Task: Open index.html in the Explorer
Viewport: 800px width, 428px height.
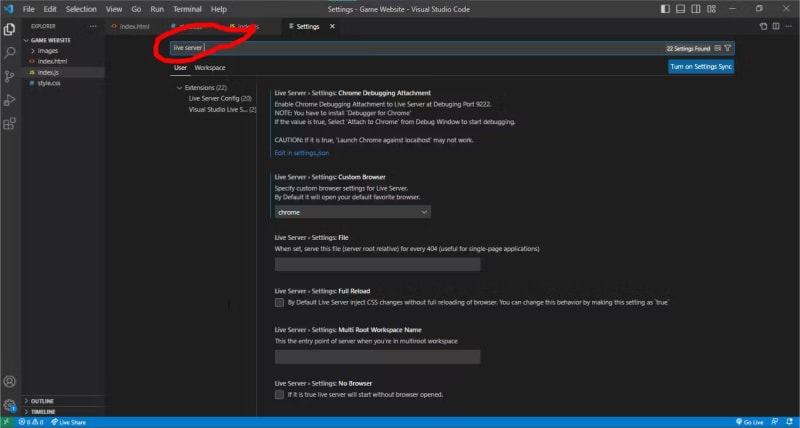Action: (x=52, y=61)
